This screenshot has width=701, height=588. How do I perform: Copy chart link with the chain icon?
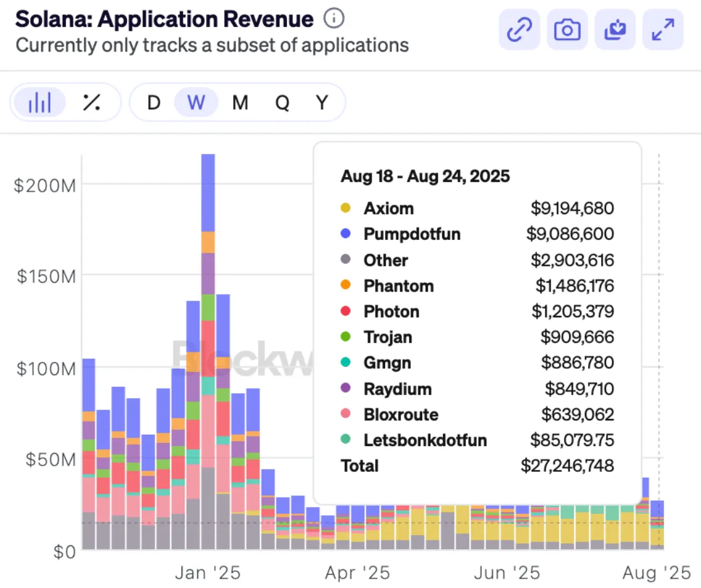pos(519,30)
